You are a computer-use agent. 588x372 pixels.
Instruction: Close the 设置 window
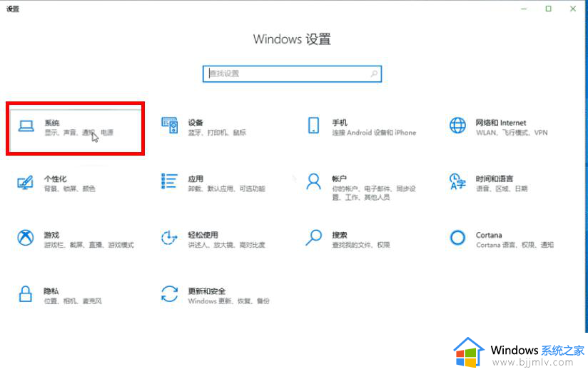[573, 9]
